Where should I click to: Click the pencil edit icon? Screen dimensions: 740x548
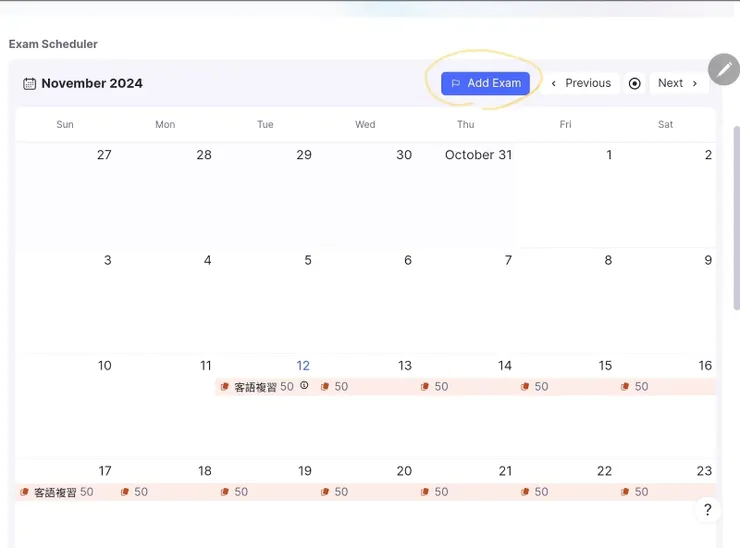coord(723,69)
